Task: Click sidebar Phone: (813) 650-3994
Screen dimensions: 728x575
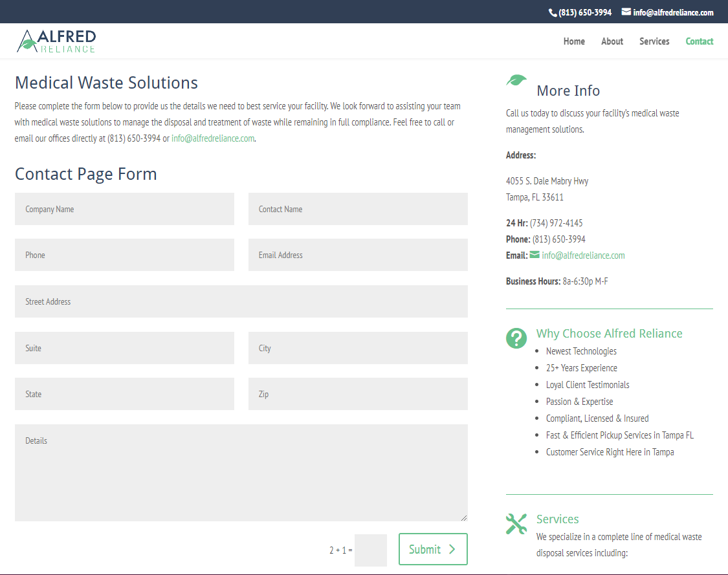Action: click(x=546, y=239)
